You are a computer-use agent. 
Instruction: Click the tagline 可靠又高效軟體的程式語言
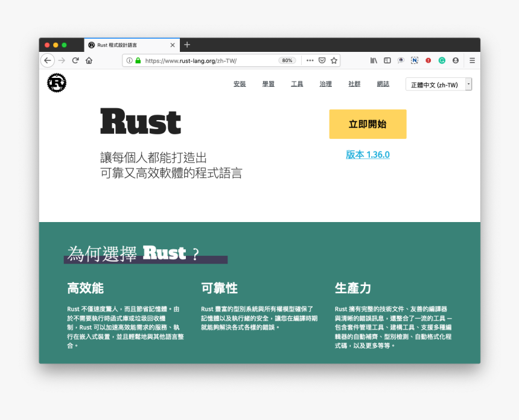171,173
